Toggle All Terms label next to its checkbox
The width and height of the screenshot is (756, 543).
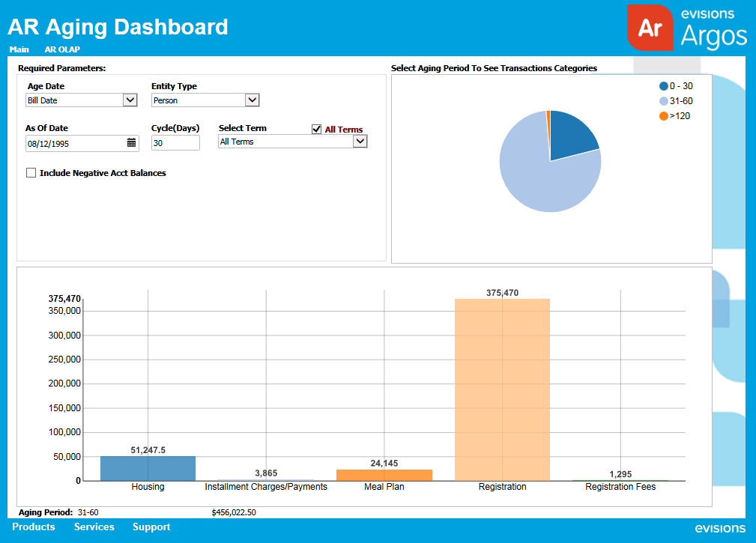(343, 128)
